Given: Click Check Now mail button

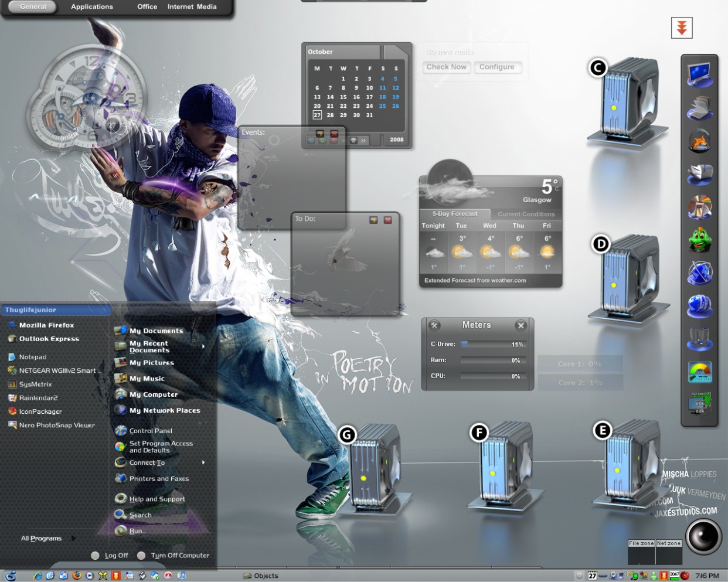Looking at the screenshot, I should pyautogui.click(x=447, y=67).
